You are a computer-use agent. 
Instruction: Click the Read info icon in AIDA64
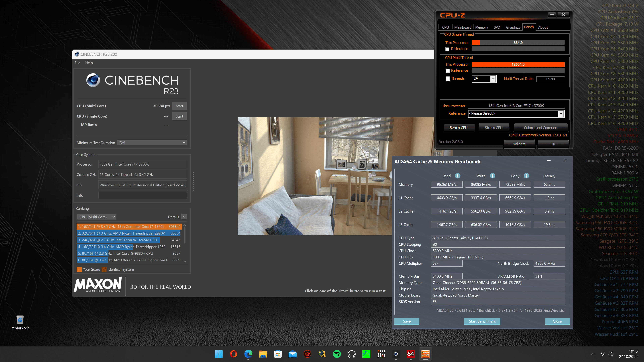coord(458,176)
